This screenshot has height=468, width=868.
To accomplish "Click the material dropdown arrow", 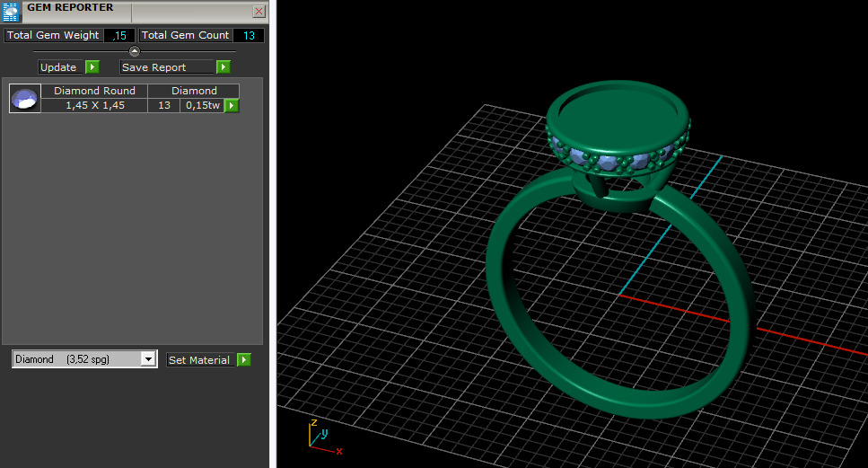I will pos(148,359).
